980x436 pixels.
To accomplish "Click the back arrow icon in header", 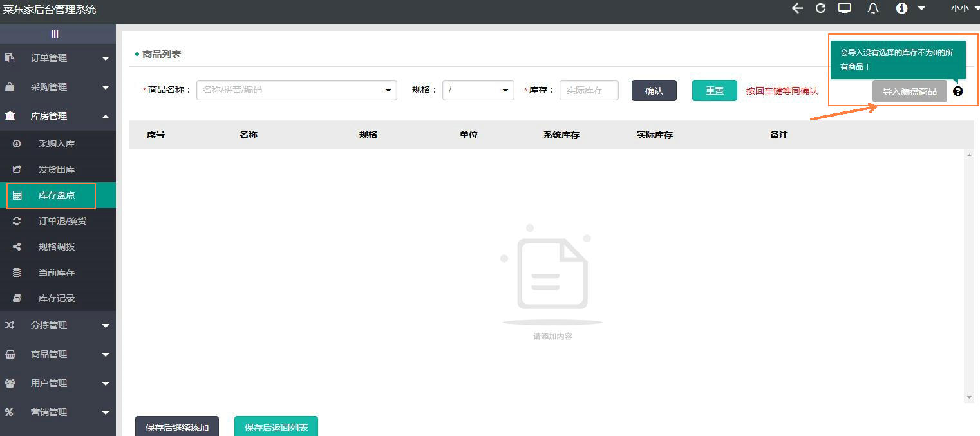I will (797, 8).
